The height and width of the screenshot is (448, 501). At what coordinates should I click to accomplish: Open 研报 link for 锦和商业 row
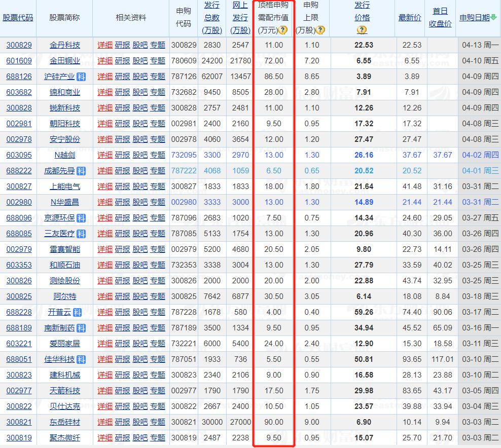123,92
